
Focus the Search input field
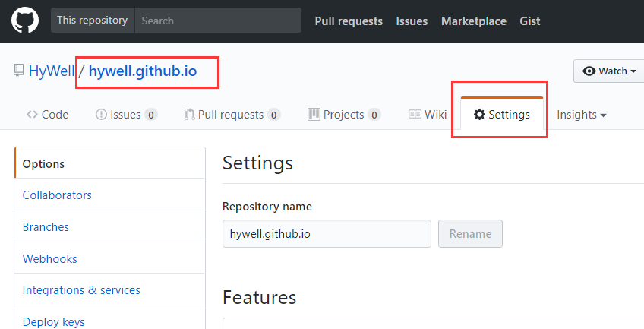click(218, 20)
